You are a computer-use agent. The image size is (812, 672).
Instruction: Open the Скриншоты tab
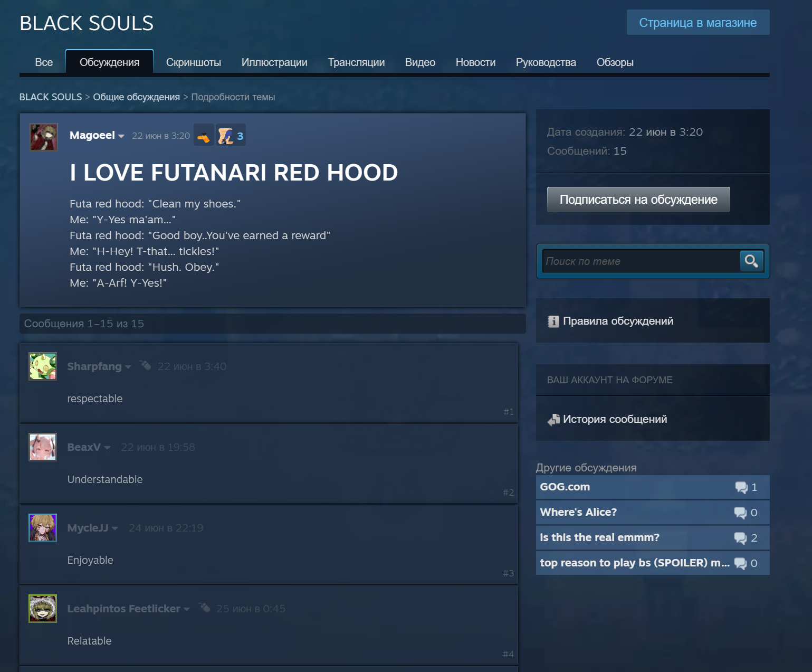[x=194, y=62]
